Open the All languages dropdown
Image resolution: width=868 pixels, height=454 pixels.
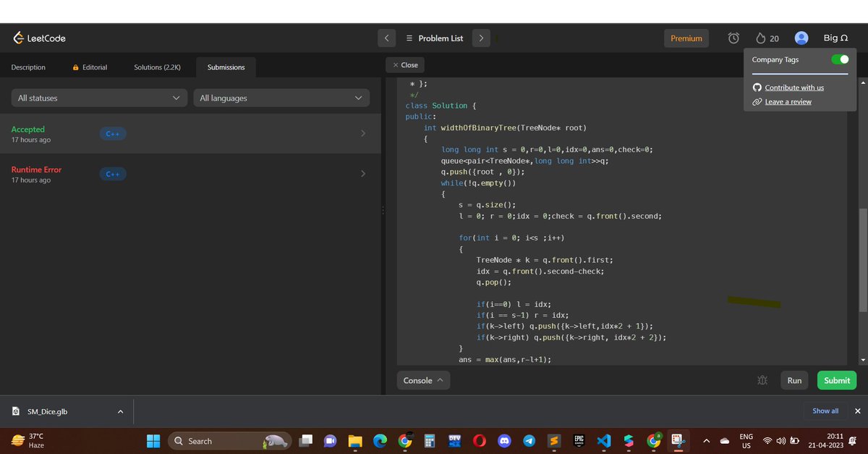click(x=281, y=98)
